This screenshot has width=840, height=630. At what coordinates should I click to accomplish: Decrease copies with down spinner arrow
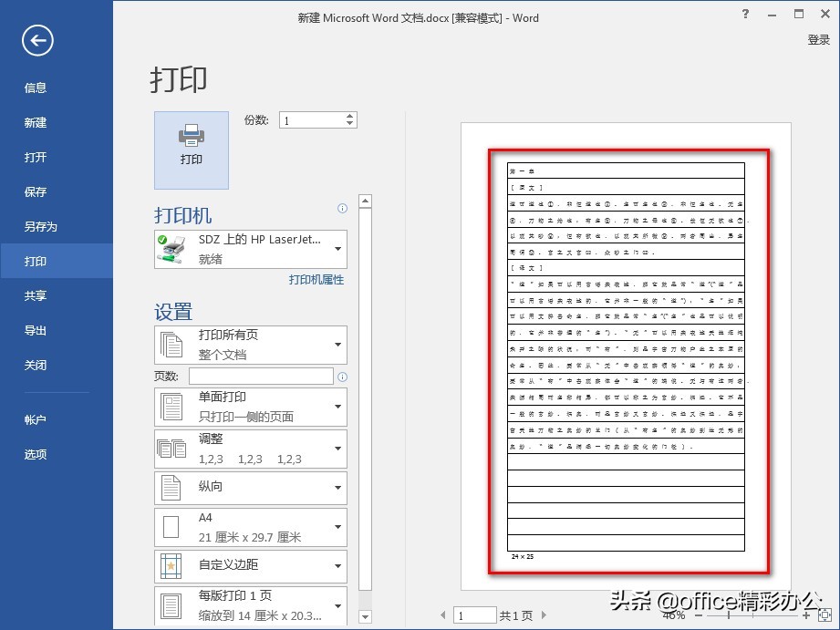[349, 124]
